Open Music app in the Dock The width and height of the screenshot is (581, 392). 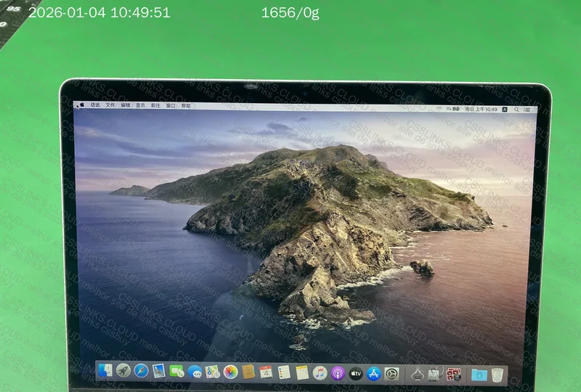click(x=320, y=373)
